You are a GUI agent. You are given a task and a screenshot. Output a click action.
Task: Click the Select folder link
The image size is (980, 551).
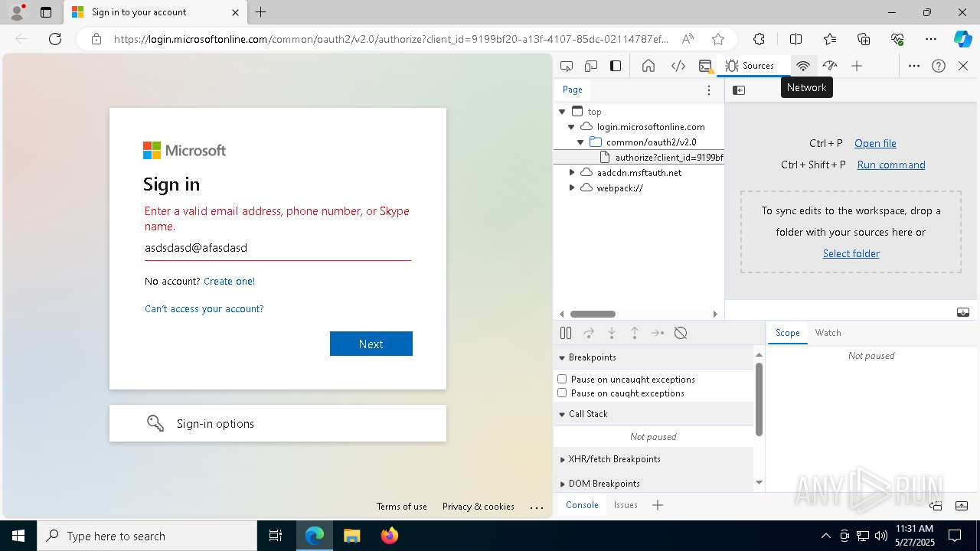click(851, 253)
